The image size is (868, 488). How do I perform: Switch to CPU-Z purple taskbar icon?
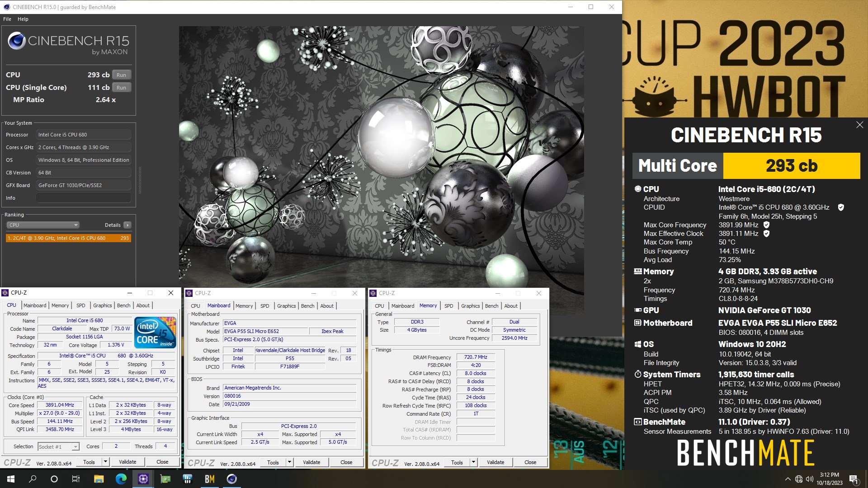143,479
